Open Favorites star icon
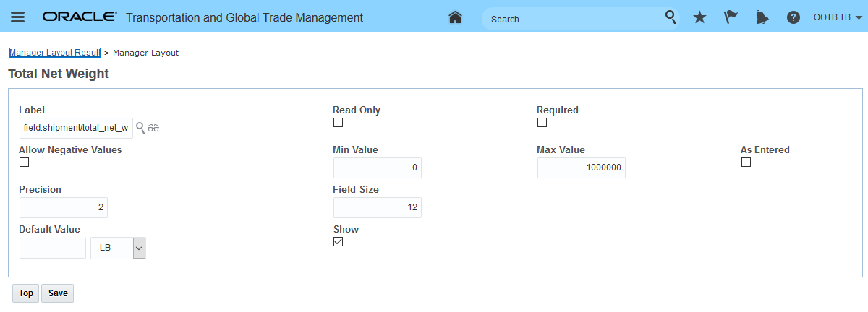 pos(699,17)
